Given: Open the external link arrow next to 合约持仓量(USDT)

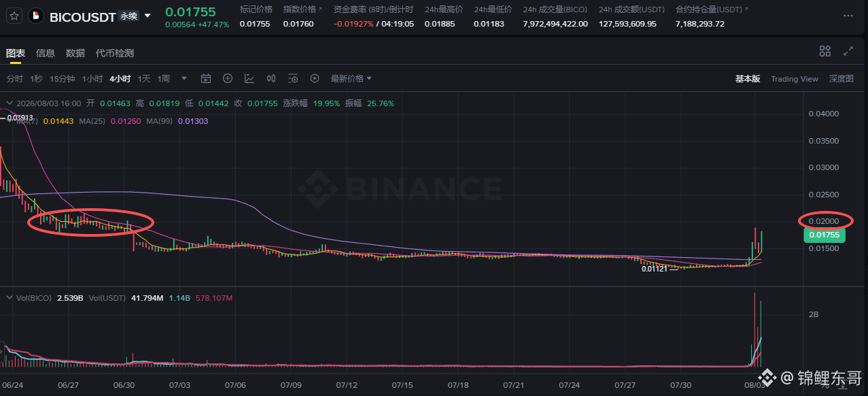Looking at the screenshot, I should point(746,10).
